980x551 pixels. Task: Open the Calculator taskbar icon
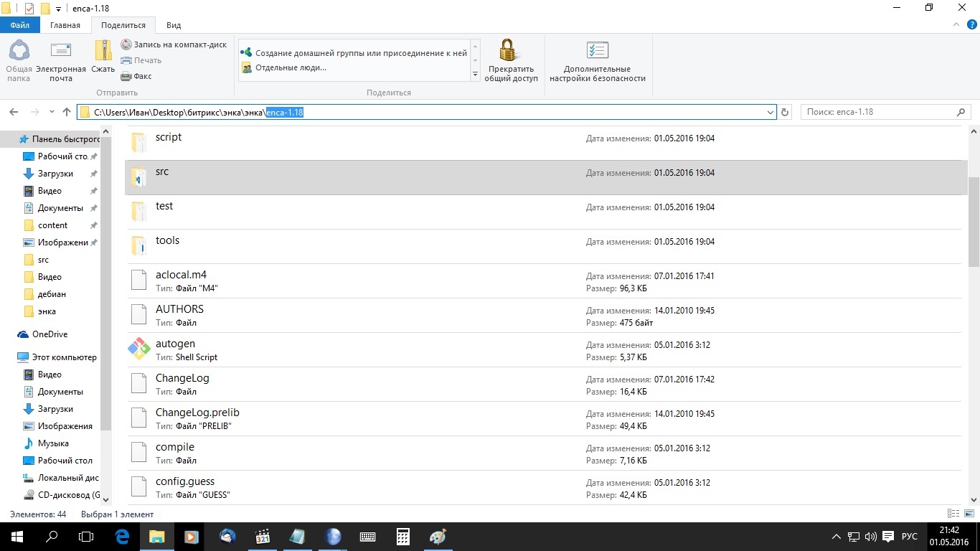(x=403, y=537)
